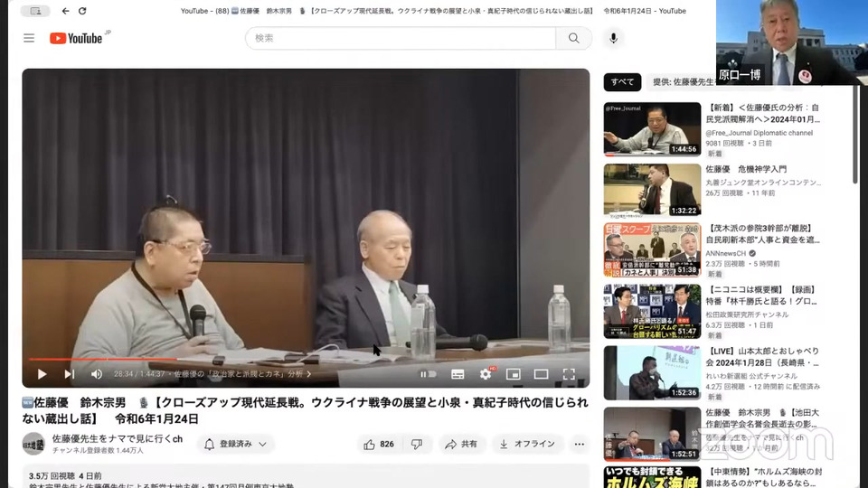This screenshot has width=868, height=488.
Task: Open thumbnail of 茂木派の参院3幹部 video
Action: 652,250
